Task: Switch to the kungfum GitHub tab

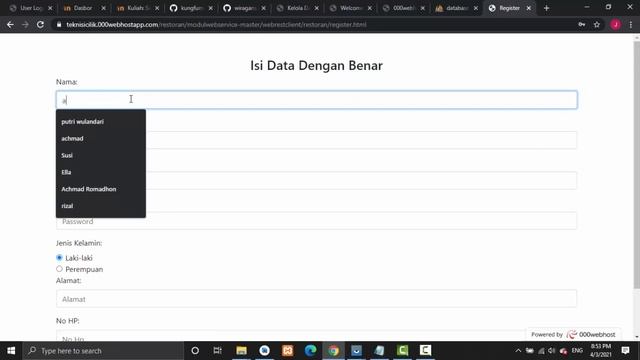Action: pos(190,8)
